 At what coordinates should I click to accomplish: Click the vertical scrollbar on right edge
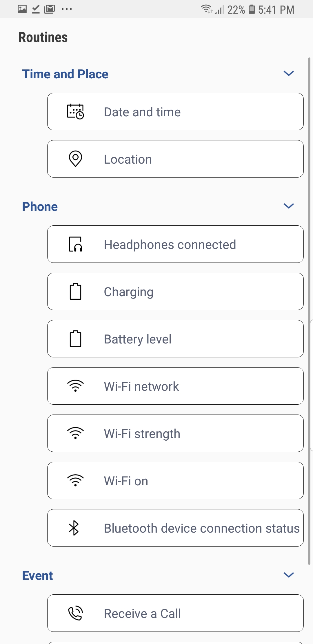point(309,310)
